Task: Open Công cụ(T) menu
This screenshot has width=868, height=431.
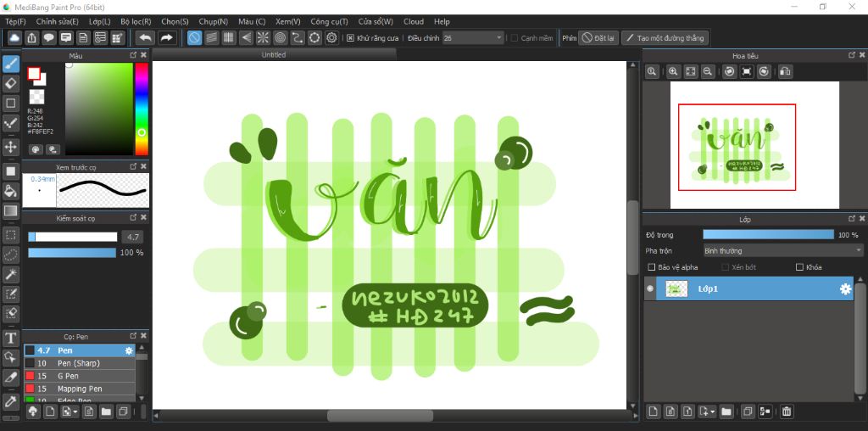Action: coord(329,21)
